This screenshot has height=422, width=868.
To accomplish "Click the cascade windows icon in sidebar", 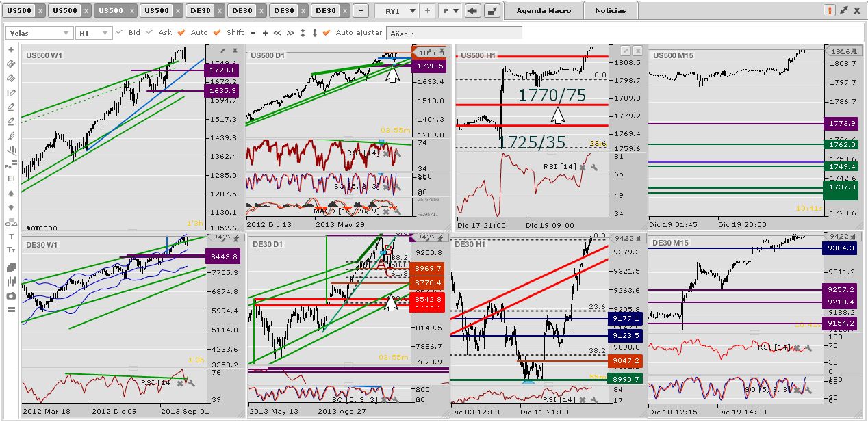I will [11, 267].
